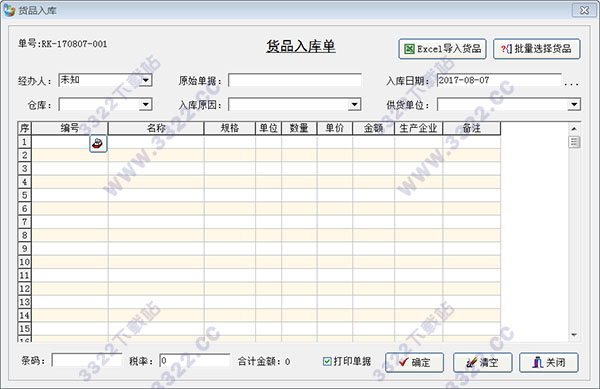
Task: Click inside the 原始单据 text field
Action: point(295,80)
